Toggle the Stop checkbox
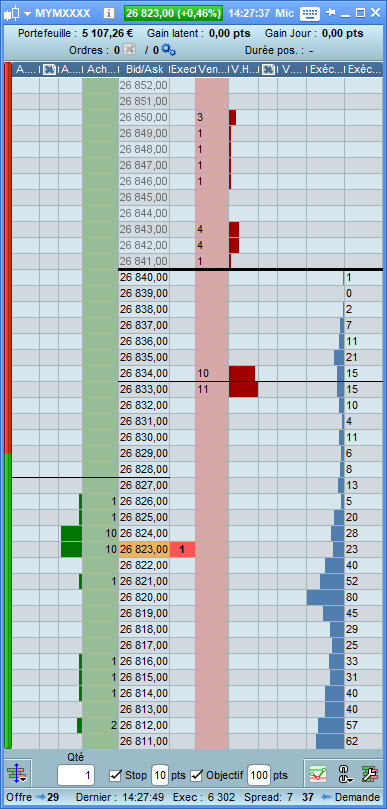The image size is (387, 809). [x=116, y=775]
